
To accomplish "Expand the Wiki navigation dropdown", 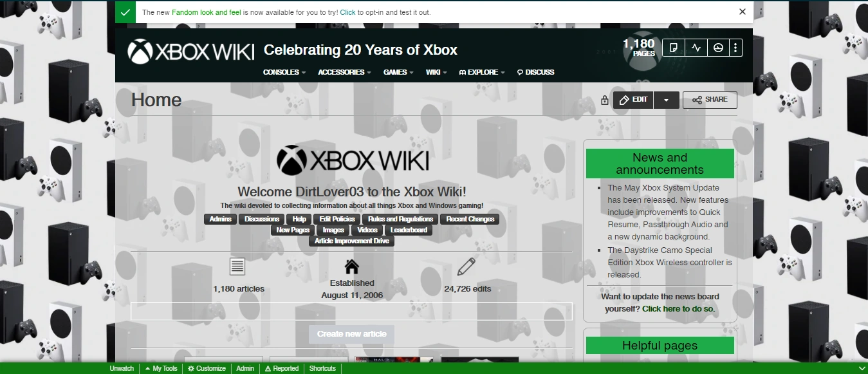I will tap(436, 72).
